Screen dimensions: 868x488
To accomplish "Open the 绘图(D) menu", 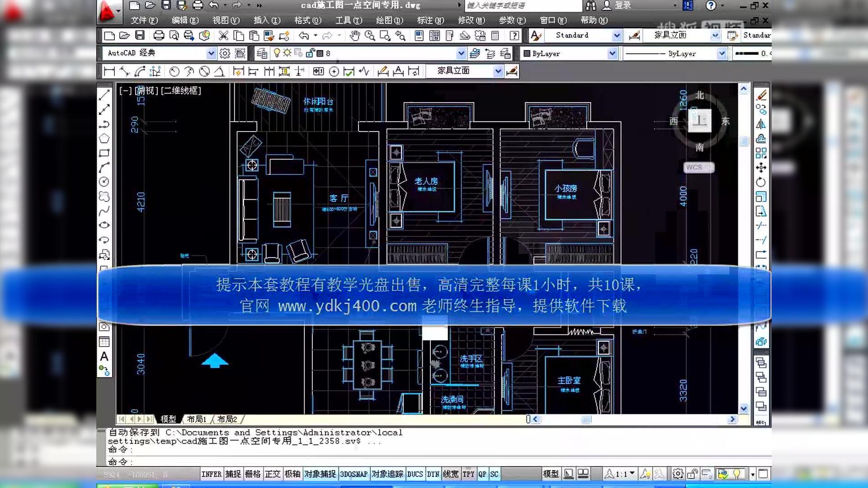I will click(389, 20).
